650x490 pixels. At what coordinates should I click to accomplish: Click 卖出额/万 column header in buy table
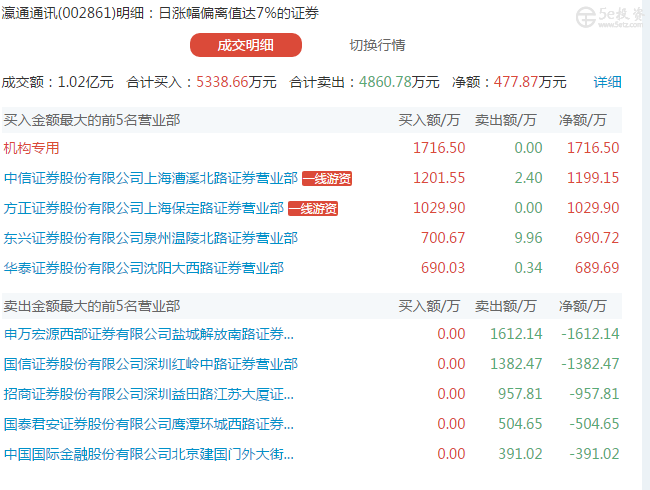click(x=506, y=120)
